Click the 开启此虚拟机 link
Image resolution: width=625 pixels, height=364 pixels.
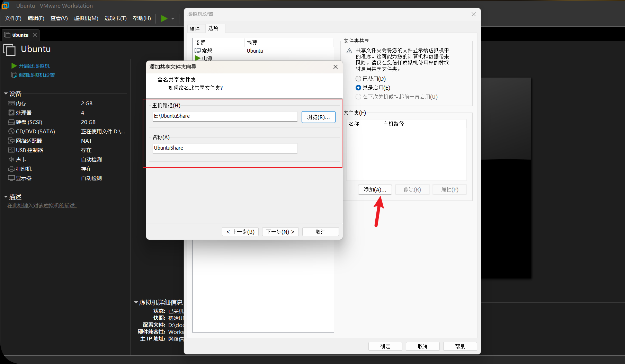coord(34,66)
